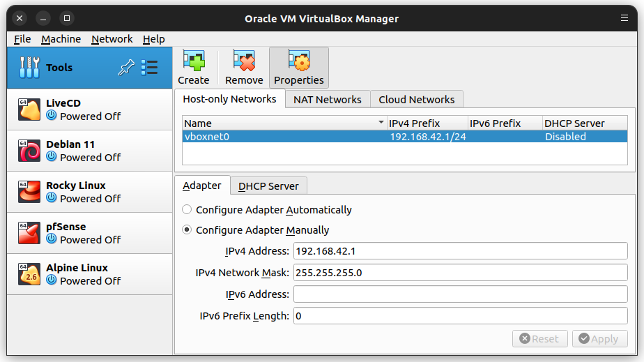This screenshot has width=644, height=362.
Task: Click the Create network toolbar icon
Action: click(x=194, y=61)
